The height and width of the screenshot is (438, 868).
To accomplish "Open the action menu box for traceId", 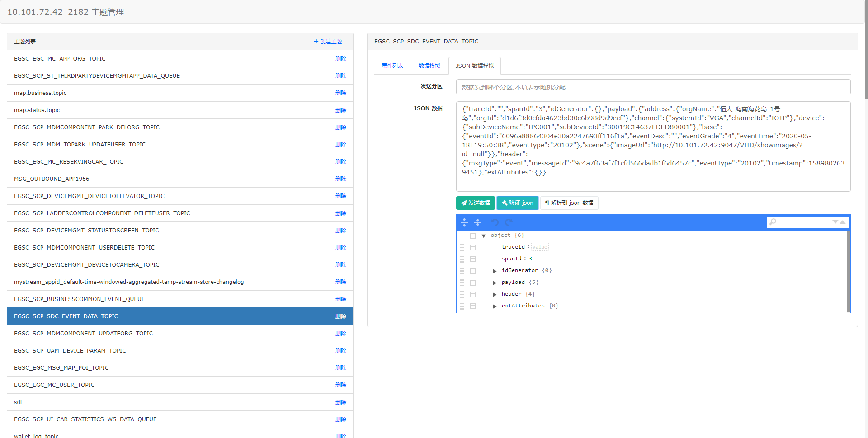I will (473, 247).
